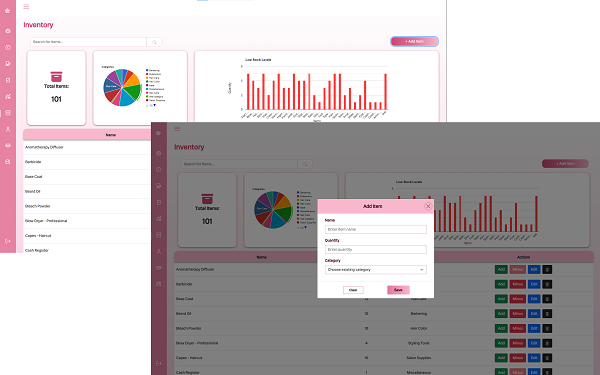Click the salon logo icon atop back sidebar
This screenshot has width=600, height=375.
(8, 11)
